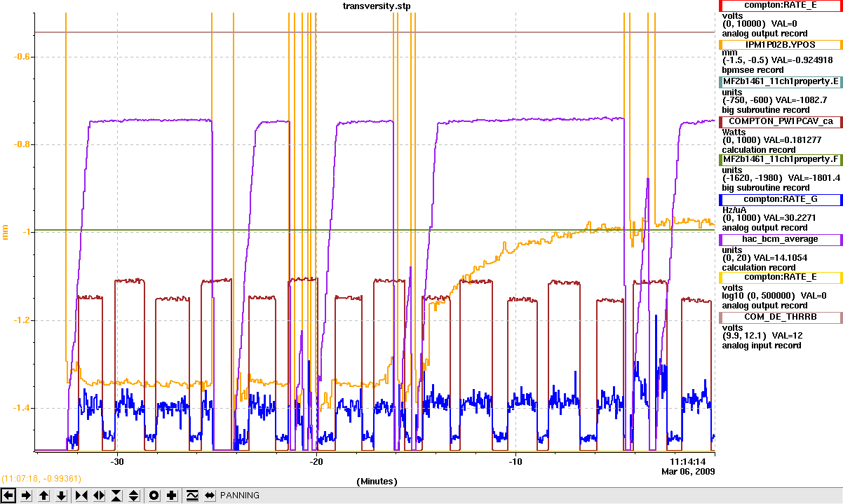Image resolution: width=843 pixels, height=504 pixels.
Task: Click the horizontal zoom-in bowtie icon
Action: [x=81, y=496]
